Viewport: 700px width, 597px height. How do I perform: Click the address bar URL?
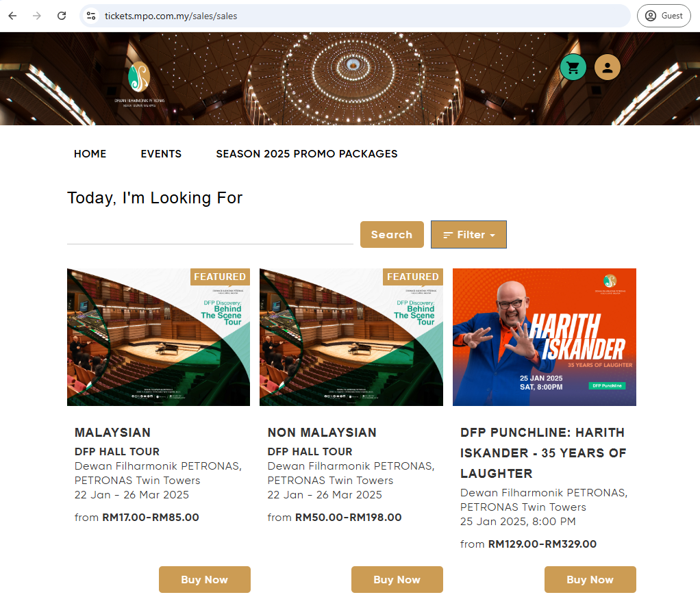pyautogui.click(x=171, y=16)
